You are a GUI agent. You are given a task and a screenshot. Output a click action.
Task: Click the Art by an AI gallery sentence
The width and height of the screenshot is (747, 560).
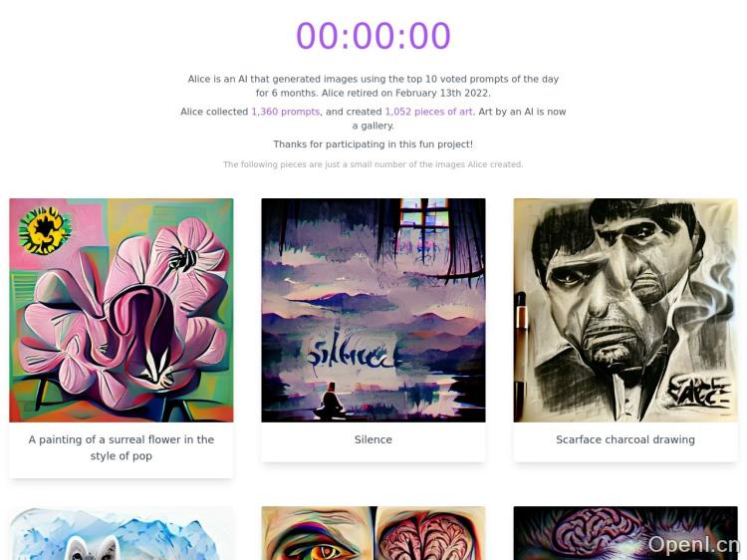coord(459,119)
